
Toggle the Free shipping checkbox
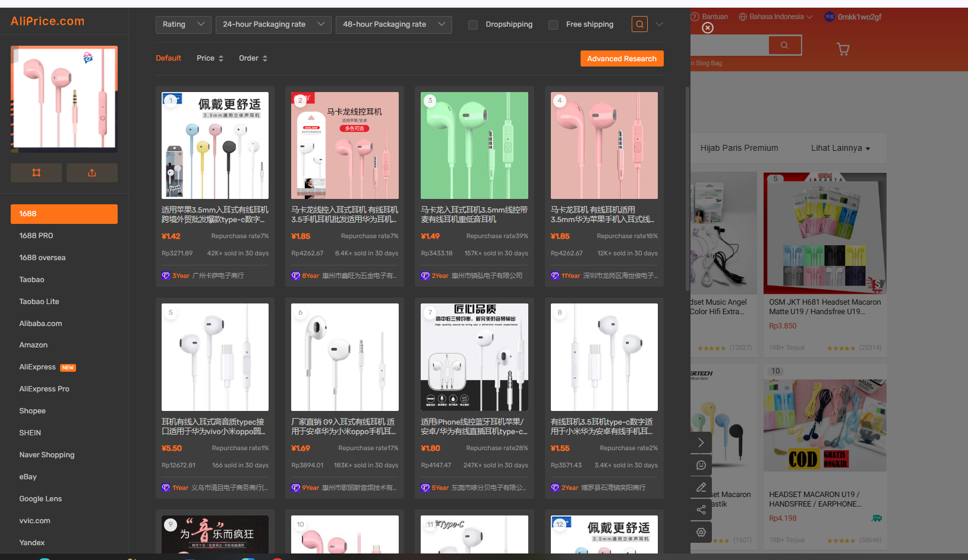tap(553, 25)
